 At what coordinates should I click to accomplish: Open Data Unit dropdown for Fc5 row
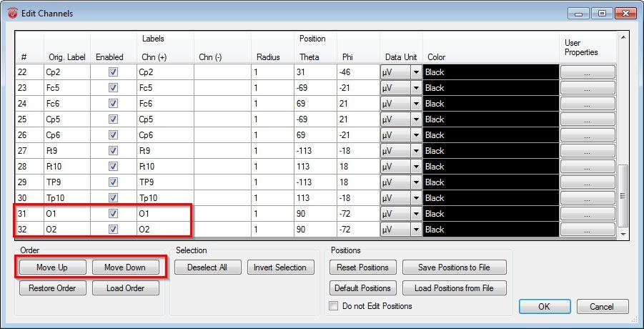click(416, 88)
